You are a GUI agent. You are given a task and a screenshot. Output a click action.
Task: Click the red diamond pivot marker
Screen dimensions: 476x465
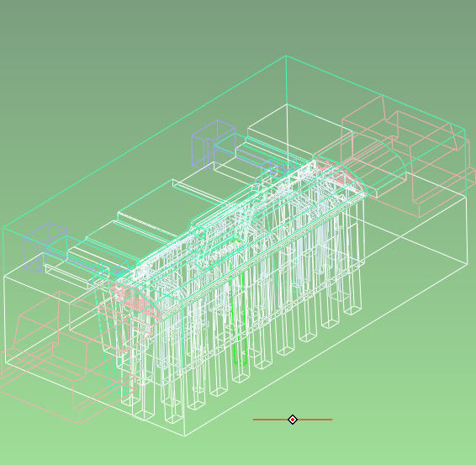(293, 420)
